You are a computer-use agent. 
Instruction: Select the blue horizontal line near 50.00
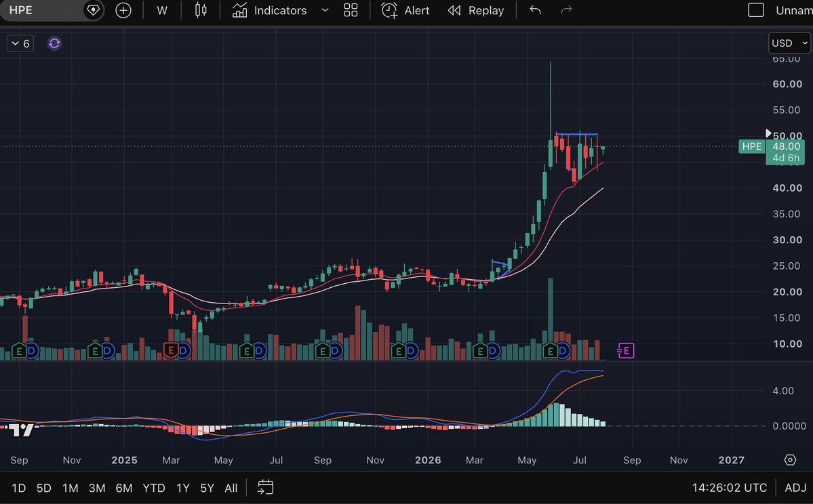point(576,135)
